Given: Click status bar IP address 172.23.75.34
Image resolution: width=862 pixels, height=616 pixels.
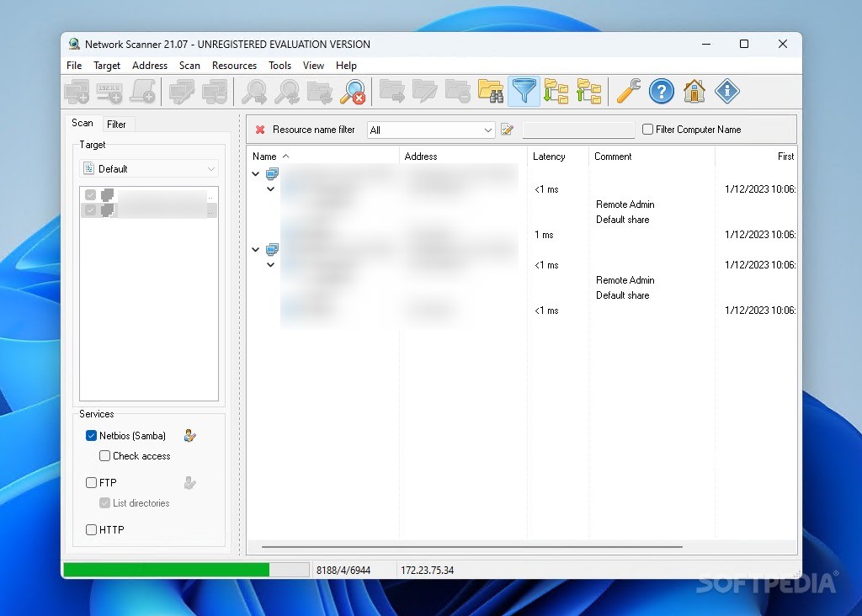Looking at the screenshot, I should tap(427, 571).
